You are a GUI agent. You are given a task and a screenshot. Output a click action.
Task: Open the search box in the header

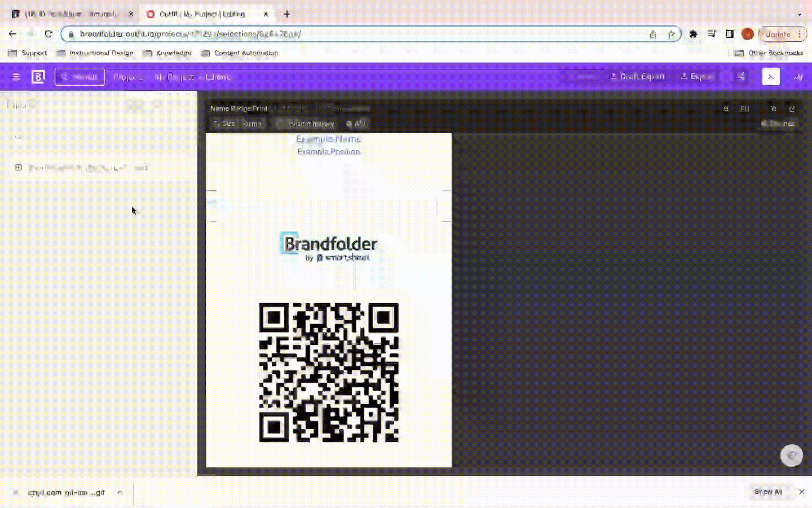click(x=80, y=77)
